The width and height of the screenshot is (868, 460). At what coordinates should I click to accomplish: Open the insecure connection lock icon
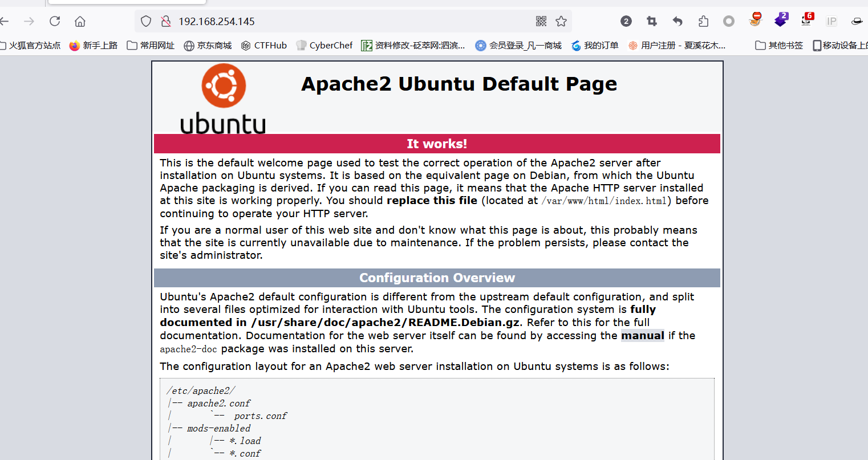pyautogui.click(x=166, y=21)
